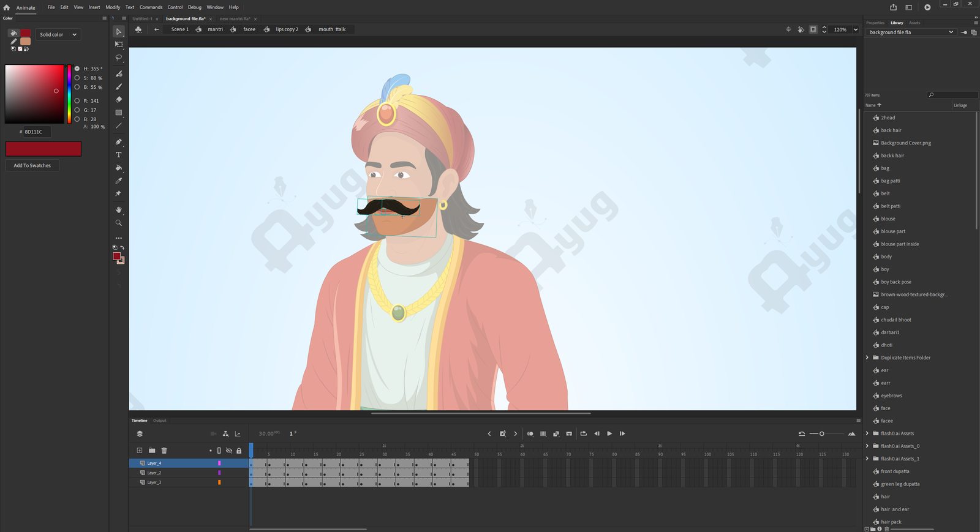Select the Saturation radio button
Screen dimensions: 980x532
[77, 78]
